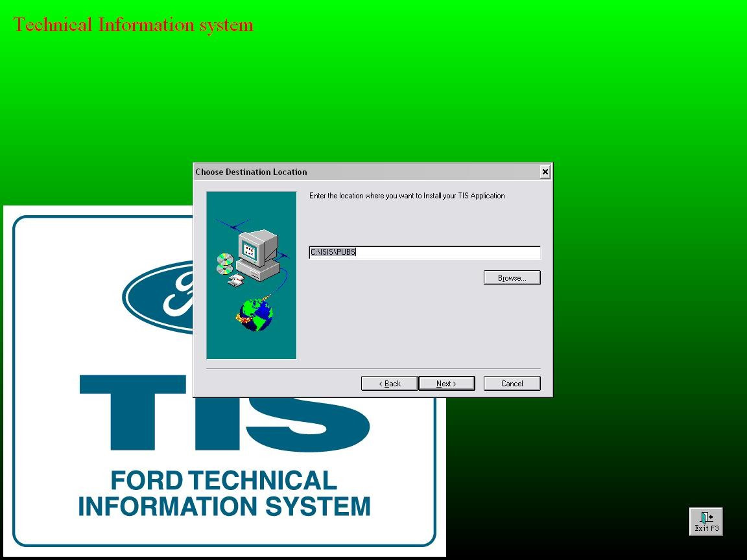The image size is (747, 560).
Task: Open the Browse dialog for the install folder
Action: 512,277
